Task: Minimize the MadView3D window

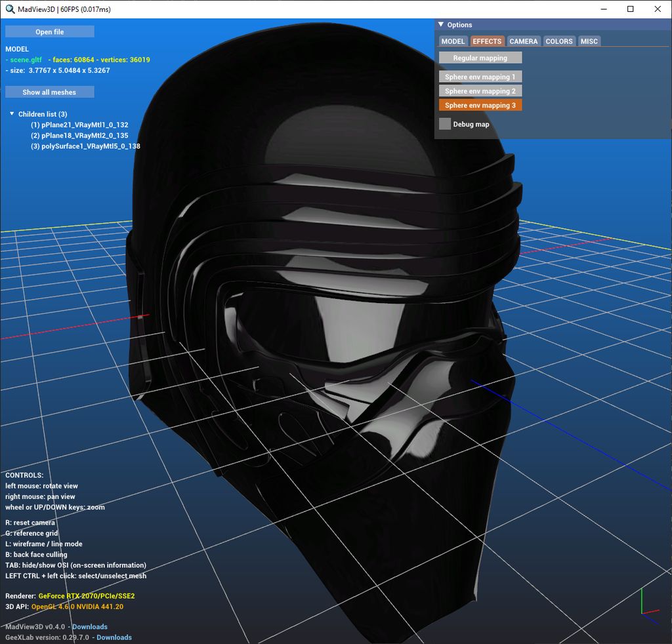Action: click(x=604, y=9)
